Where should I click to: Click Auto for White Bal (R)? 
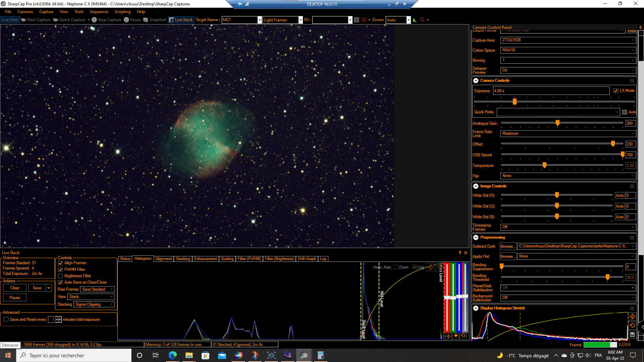(620, 195)
